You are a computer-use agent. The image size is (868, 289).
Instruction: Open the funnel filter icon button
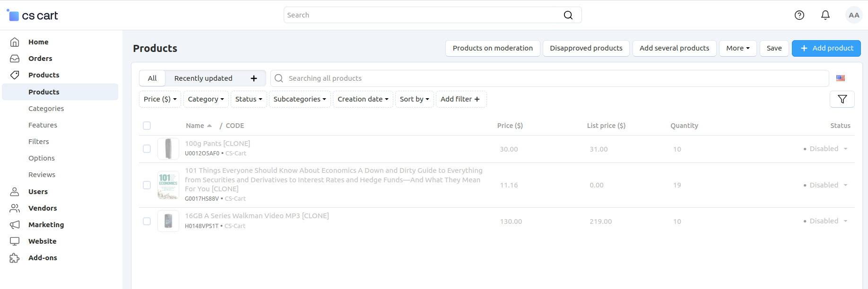pyautogui.click(x=842, y=99)
